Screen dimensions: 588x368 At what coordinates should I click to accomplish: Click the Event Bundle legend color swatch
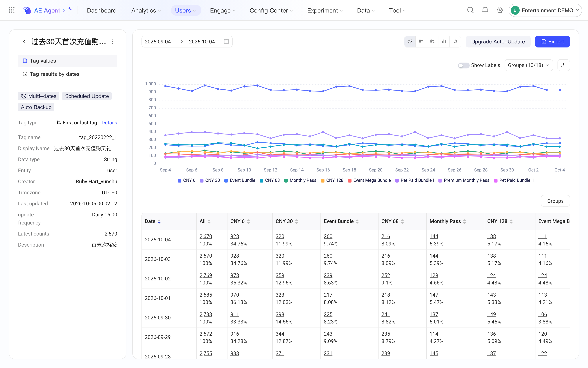tap(226, 181)
